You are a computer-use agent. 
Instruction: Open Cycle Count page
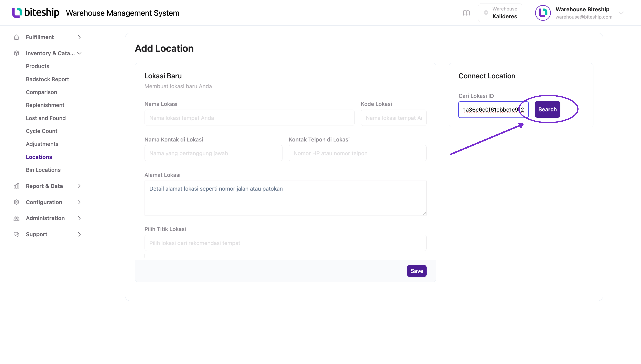[x=42, y=131]
